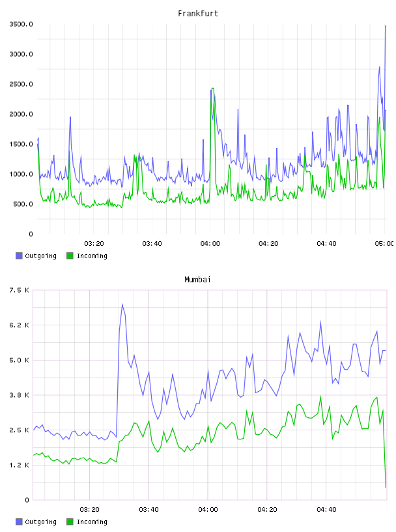Click the 2.5 K y-axis label in Mumbai chart
This screenshot has height=532, width=396.
[x=20, y=430]
